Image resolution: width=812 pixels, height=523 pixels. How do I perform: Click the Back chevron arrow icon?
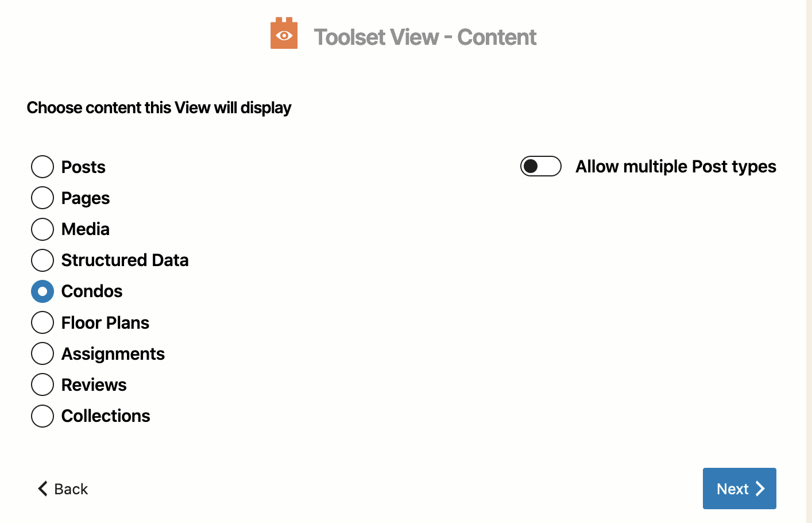(x=42, y=489)
